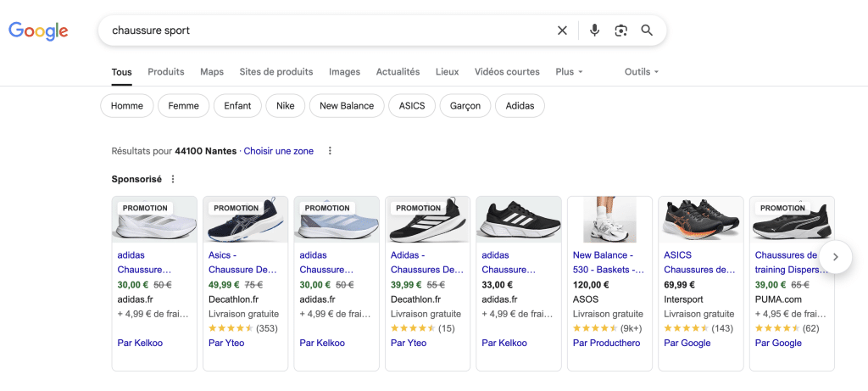Apply the Enfant filter chip
This screenshot has height=391, width=868.
(237, 106)
